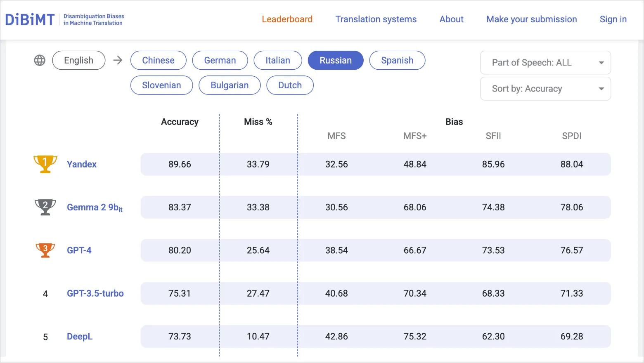Click DeepL miss value 10.47
Viewport: 644px width, 363px height.
[x=258, y=336]
